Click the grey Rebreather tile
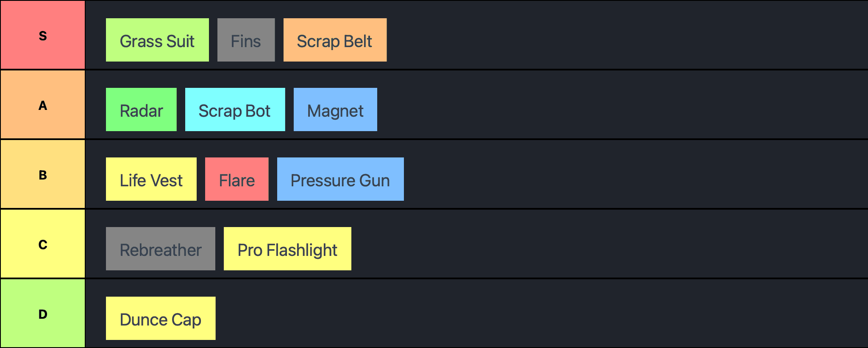The image size is (868, 348). pyautogui.click(x=161, y=249)
